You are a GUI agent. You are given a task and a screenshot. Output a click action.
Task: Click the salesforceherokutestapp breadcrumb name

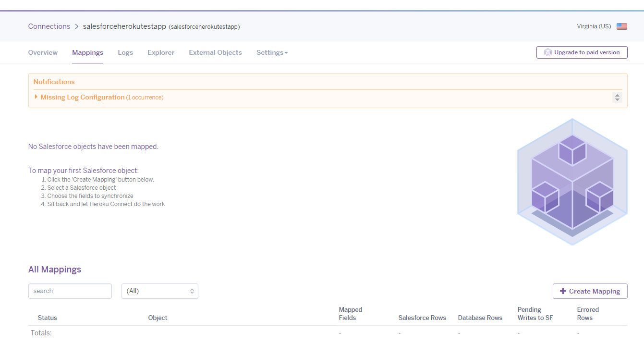124,26
